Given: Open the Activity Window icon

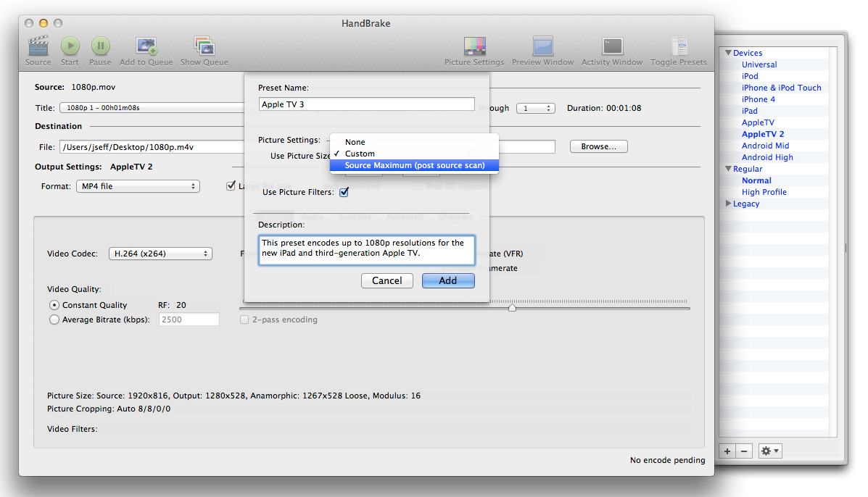Looking at the screenshot, I should pyautogui.click(x=612, y=46).
